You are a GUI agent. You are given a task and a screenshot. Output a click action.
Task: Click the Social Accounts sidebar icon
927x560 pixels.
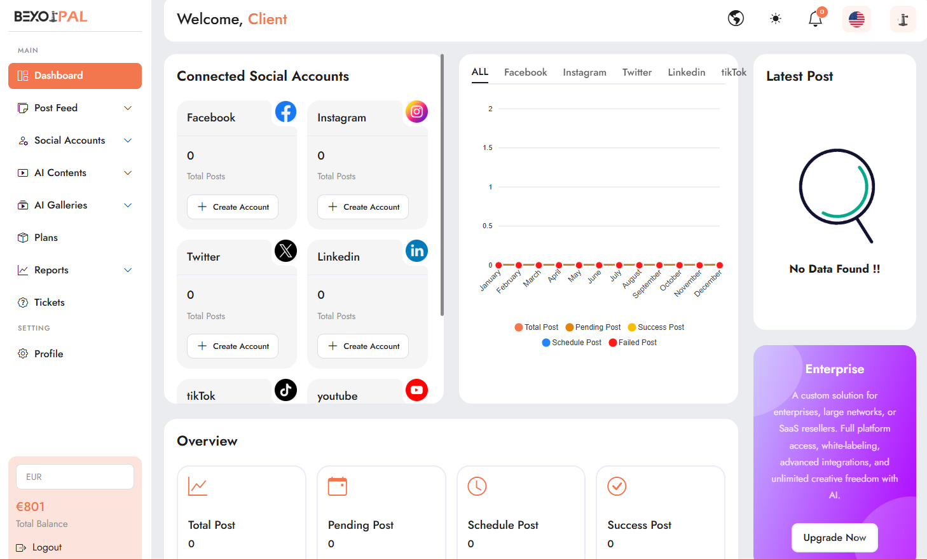[23, 140]
